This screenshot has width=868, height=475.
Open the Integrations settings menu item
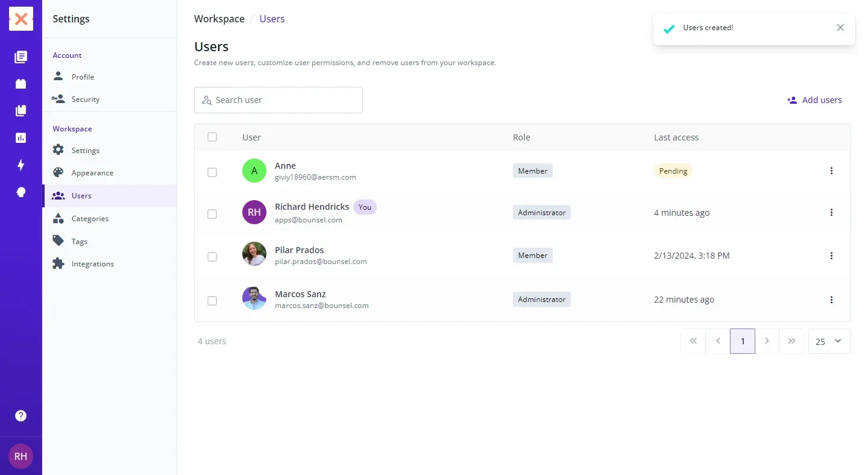(x=92, y=264)
